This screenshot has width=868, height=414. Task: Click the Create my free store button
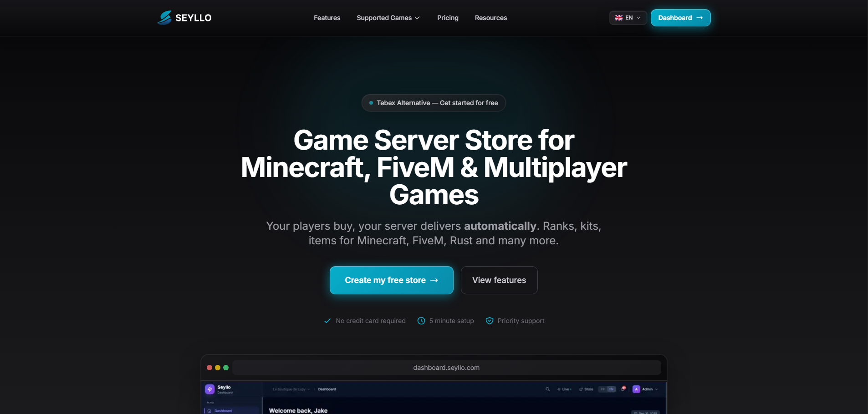392,280
